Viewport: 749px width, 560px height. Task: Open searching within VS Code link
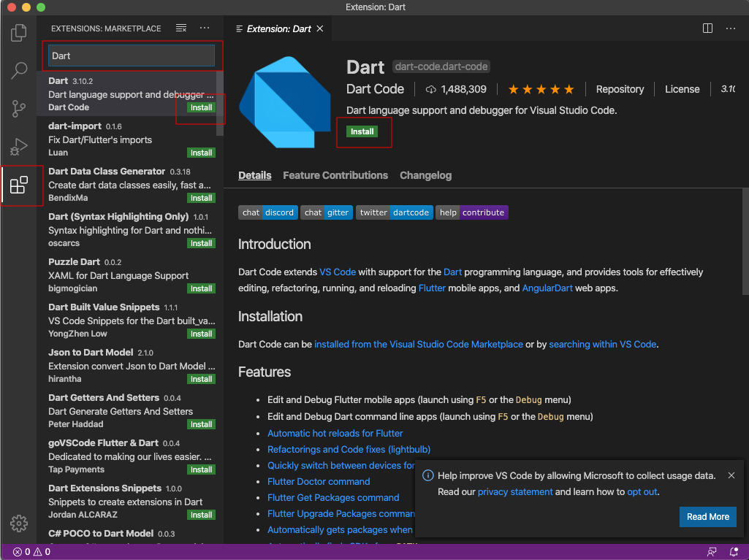[x=602, y=344]
